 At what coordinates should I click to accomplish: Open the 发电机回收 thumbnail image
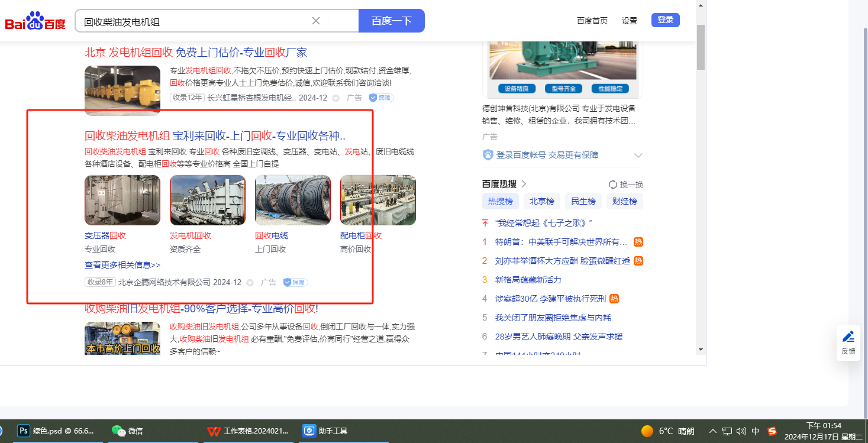[208, 200]
